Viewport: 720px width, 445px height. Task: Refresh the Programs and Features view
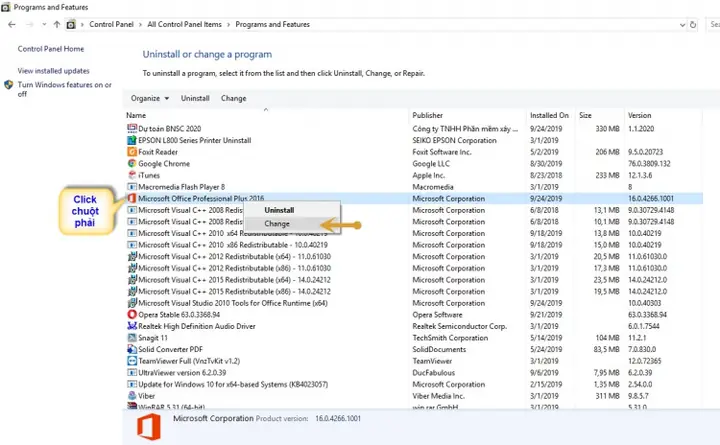point(693,25)
